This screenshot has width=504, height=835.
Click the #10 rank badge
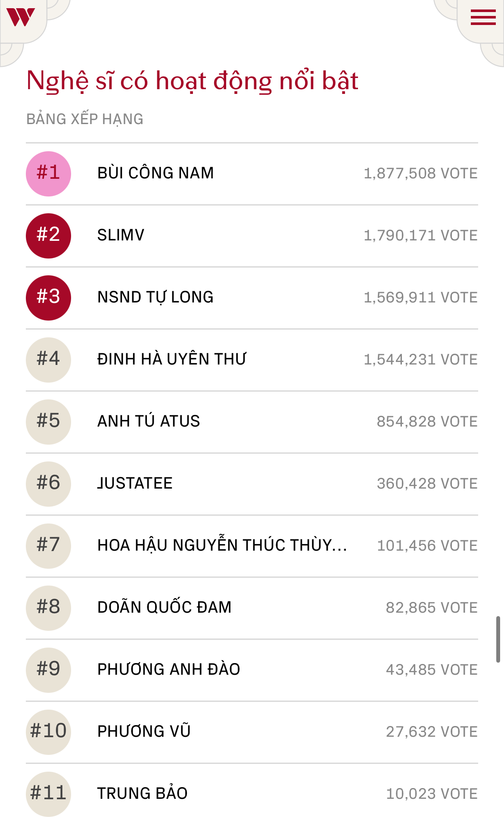[x=48, y=732]
